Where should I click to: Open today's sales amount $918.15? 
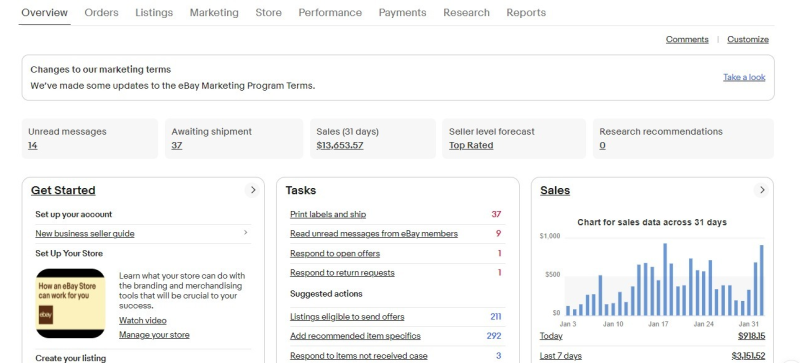[752, 336]
